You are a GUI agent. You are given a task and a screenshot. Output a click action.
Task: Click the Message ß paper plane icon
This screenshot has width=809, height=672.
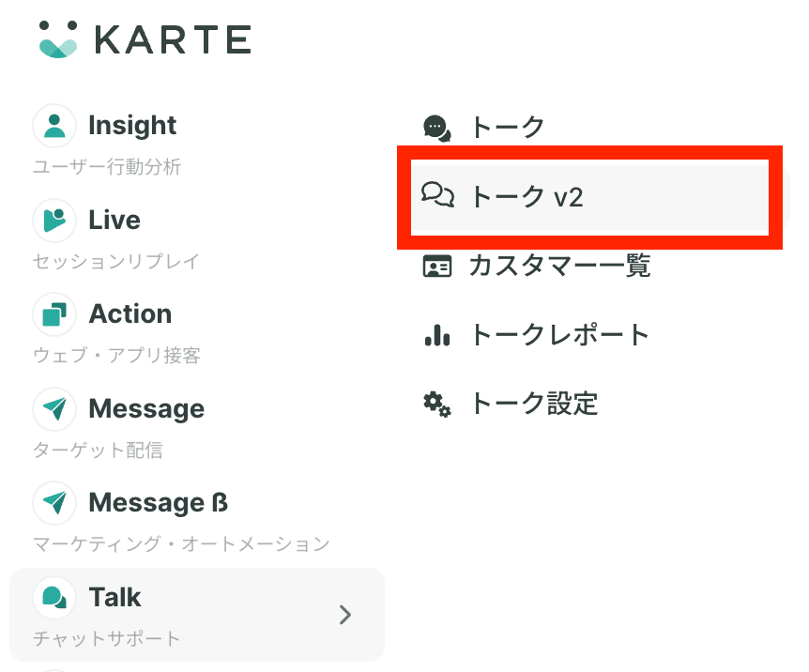pos(54,503)
